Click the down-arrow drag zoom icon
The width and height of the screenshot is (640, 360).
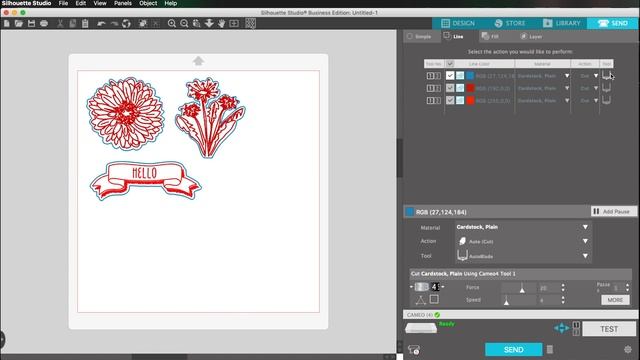(x=209, y=23)
